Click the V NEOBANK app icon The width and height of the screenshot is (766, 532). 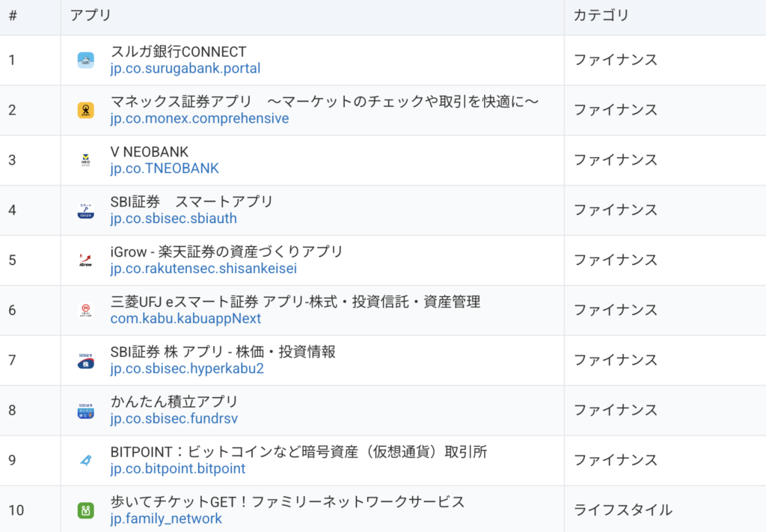pos(86,161)
